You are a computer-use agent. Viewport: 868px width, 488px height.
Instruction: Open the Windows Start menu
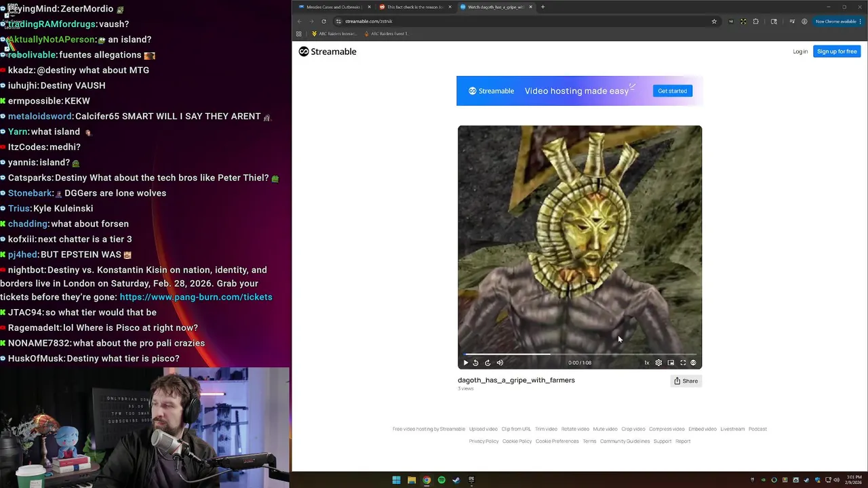[396, 481]
